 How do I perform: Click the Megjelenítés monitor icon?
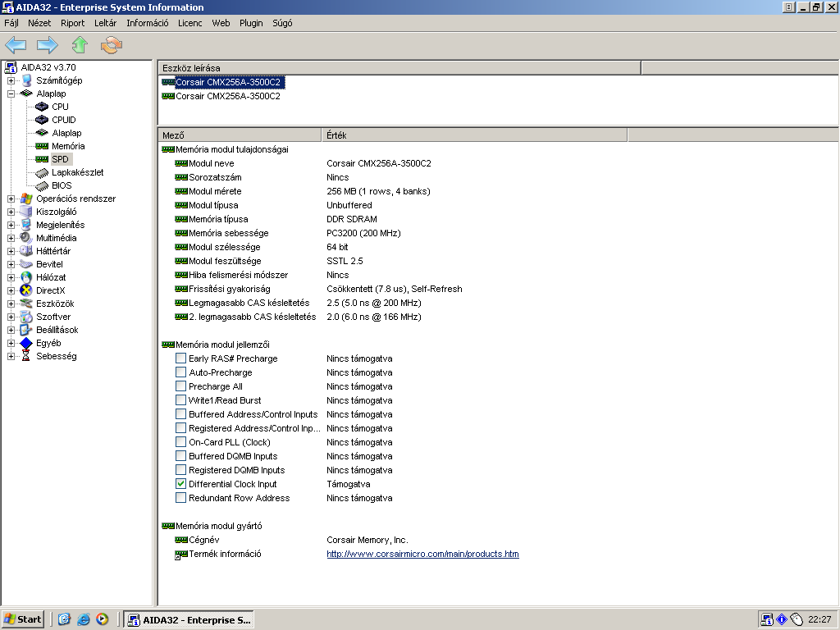26,225
